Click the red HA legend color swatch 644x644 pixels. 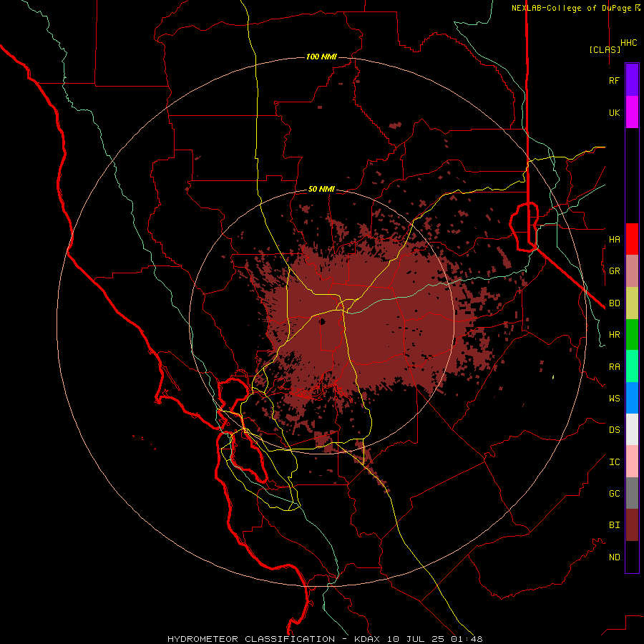coord(632,239)
